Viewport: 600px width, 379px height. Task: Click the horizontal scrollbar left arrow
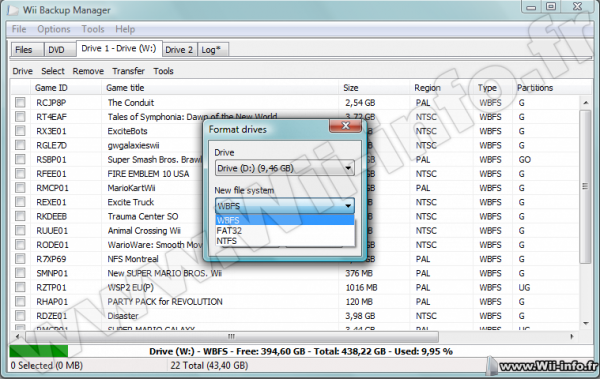pyautogui.click(x=18, y=337)
